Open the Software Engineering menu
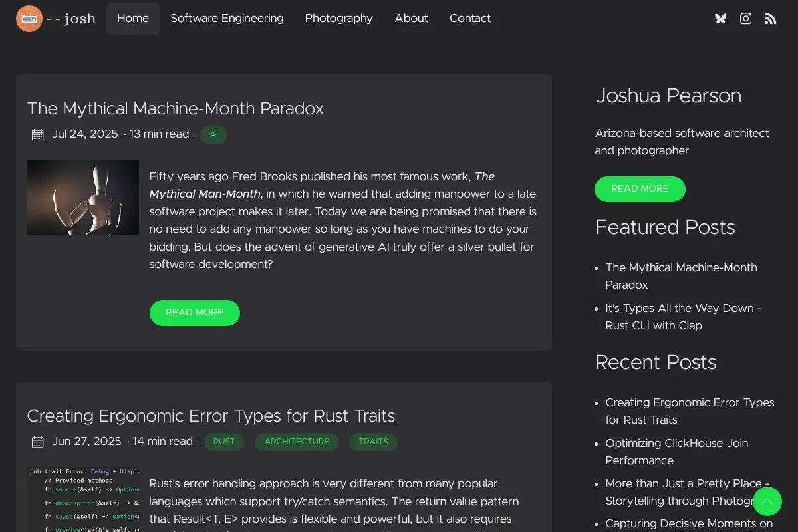 pyautogui.click(x=227, y=19)
